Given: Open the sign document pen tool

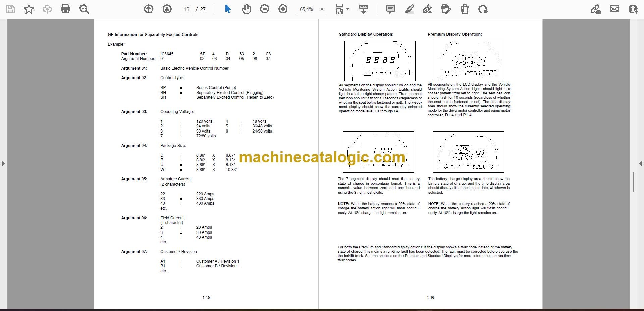Looking at the screenshot, I should [x=427, y=9].
